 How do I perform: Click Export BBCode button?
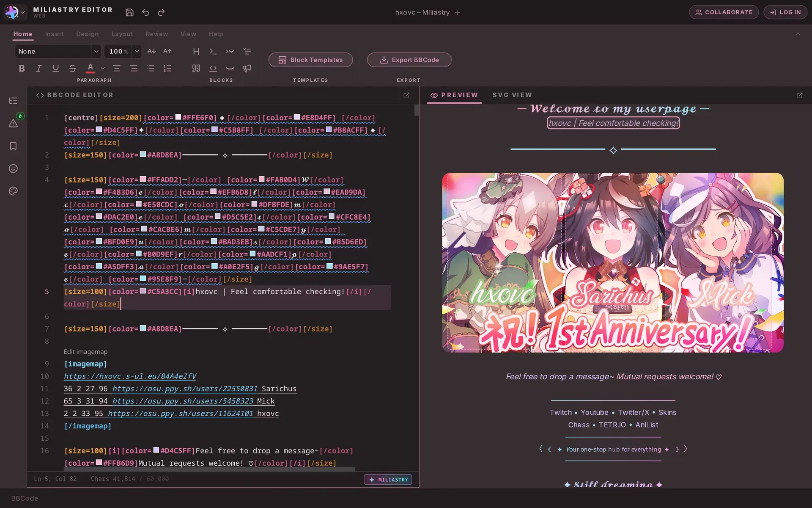click(409, 60)
